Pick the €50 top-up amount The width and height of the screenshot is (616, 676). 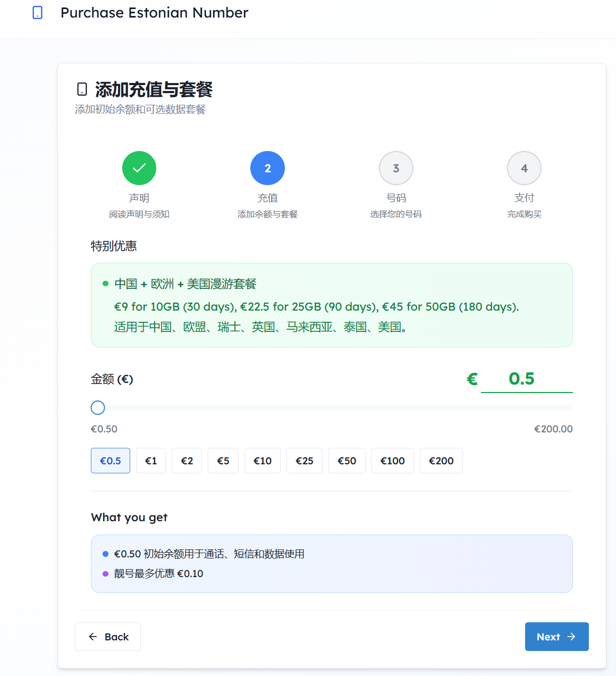[x=347, y=461]
